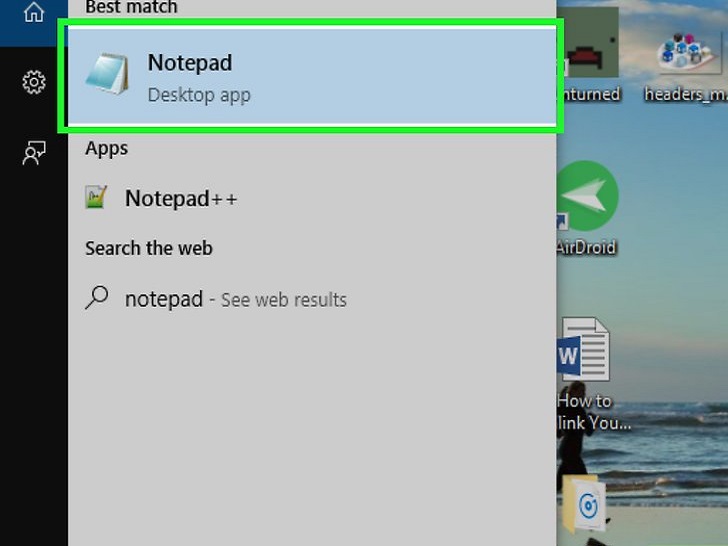This screenshot has height=546, width=728.
Task: Open the Home button in search sidebar
Action: coord(34,13)
